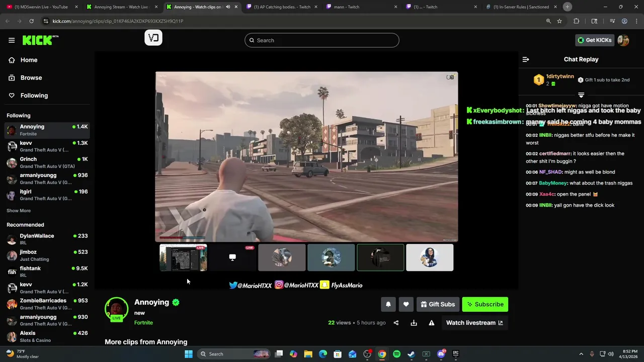Click Xaa4c username in chat
This screenshot has width=644, height=362.
tap(546, 194)
